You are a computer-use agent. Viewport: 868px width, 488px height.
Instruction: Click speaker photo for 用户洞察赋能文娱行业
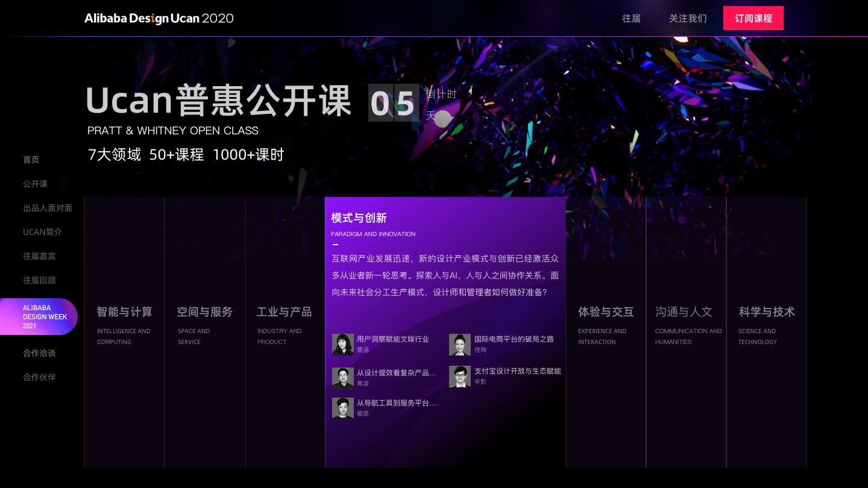343,345
